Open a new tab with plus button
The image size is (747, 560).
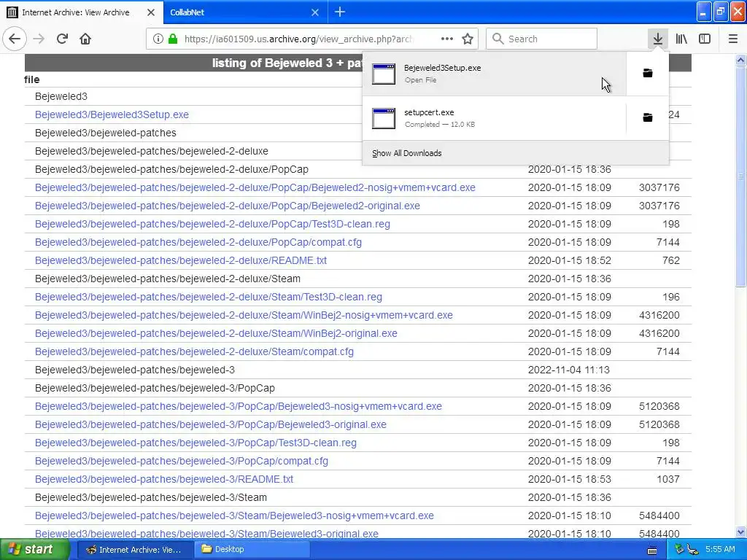click(x=340, y=12)
